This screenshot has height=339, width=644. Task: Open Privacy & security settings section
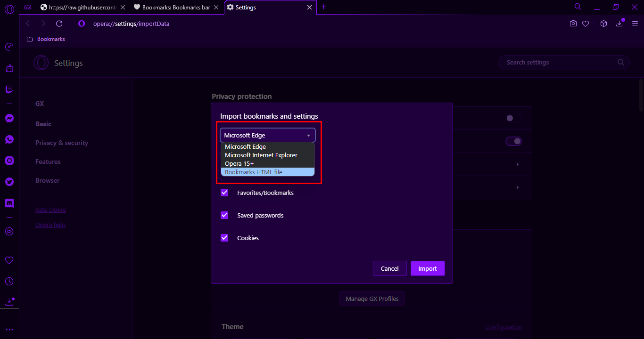pyautogui.click(x=62, y=143)
